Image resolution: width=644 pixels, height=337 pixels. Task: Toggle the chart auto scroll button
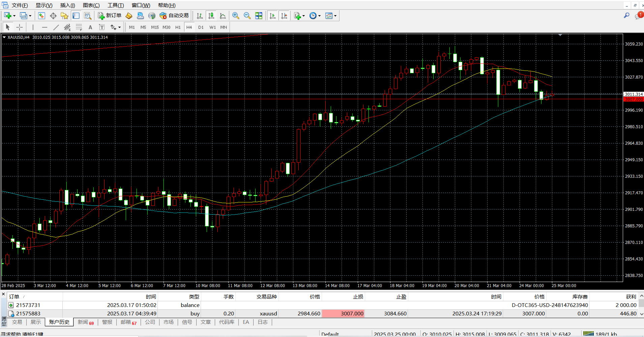click(272, 16)
